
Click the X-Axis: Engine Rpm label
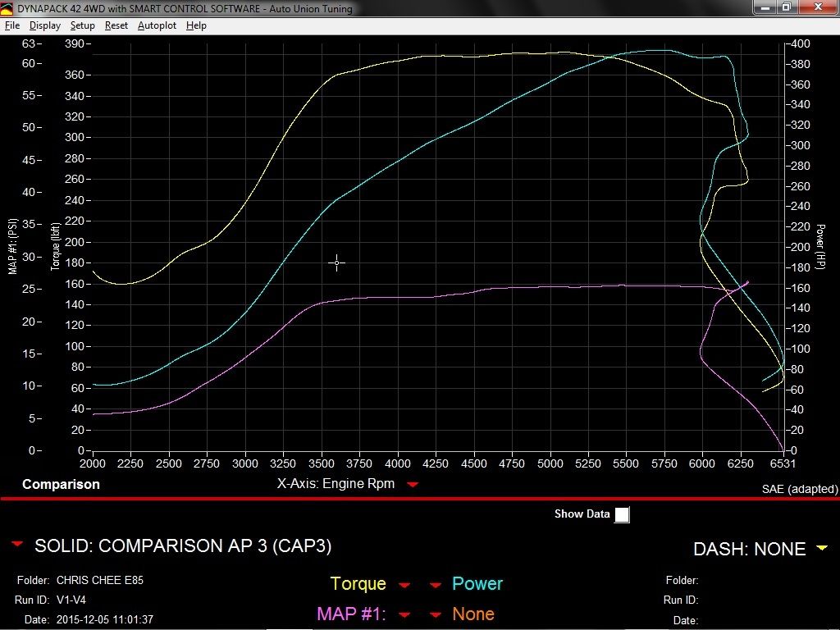[336, 484]
